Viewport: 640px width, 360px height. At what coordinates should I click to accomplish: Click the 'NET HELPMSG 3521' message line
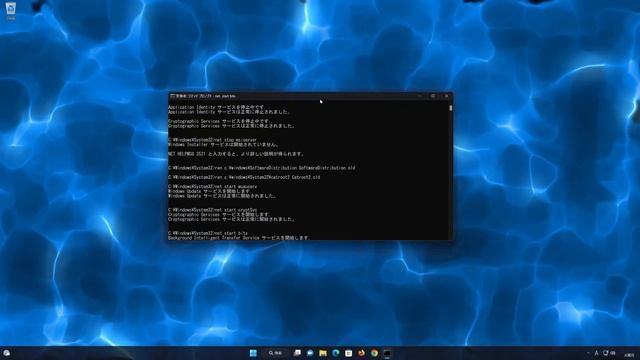pos(236,154)
